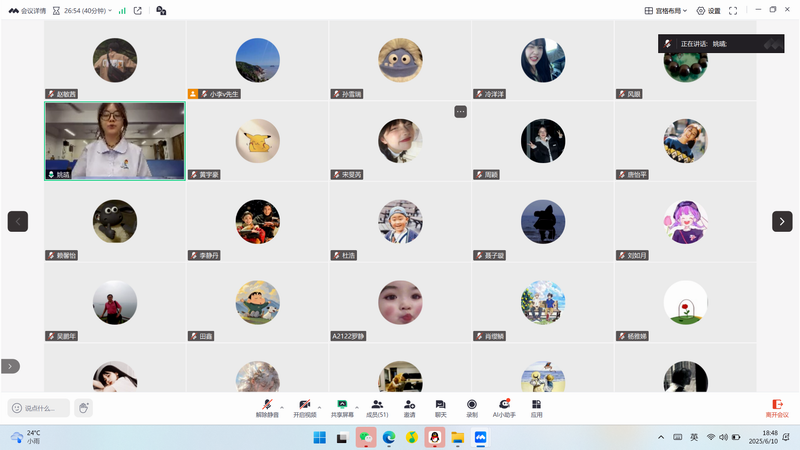Open 会议详情 meeting details
This screenshot has width=800, height=450.
click(x=34, y=11)
